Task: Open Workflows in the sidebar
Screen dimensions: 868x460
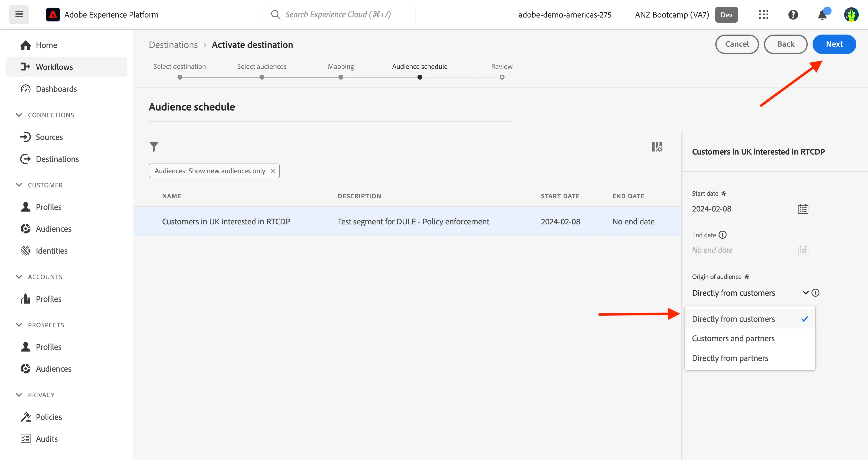Action: (x=66, y=67)
